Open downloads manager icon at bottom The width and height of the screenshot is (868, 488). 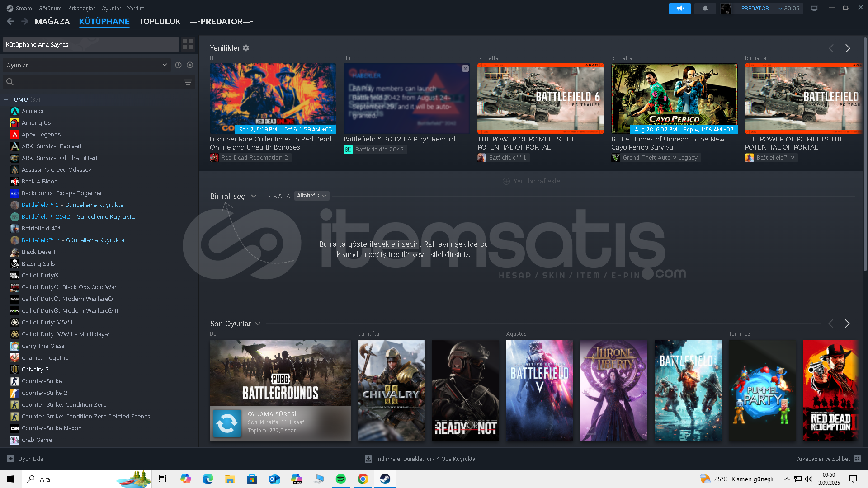368,459
